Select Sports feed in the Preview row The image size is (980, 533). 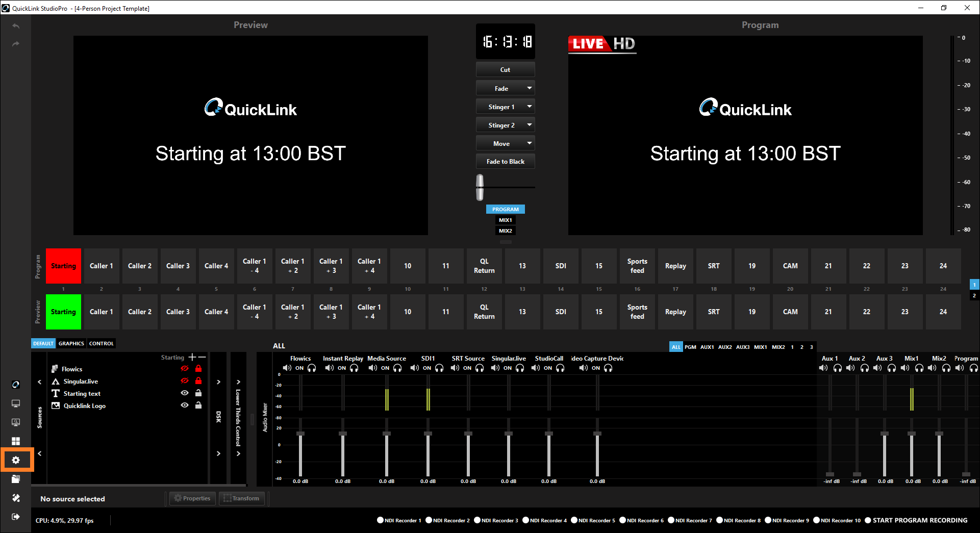click(637, 312)
